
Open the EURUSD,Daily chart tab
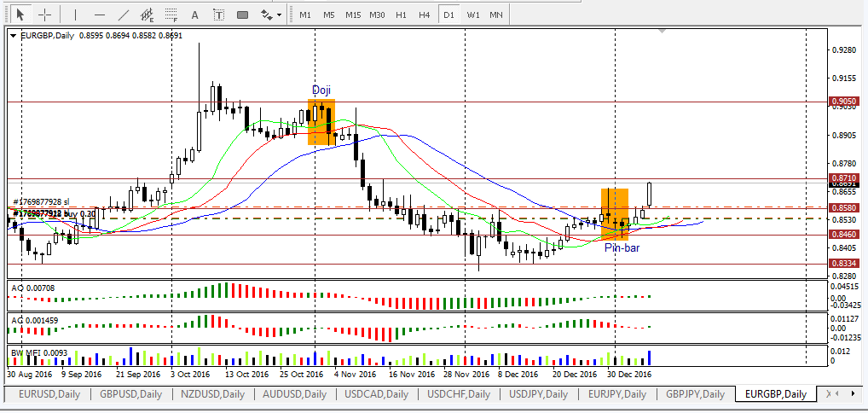[x=49, y=394]
